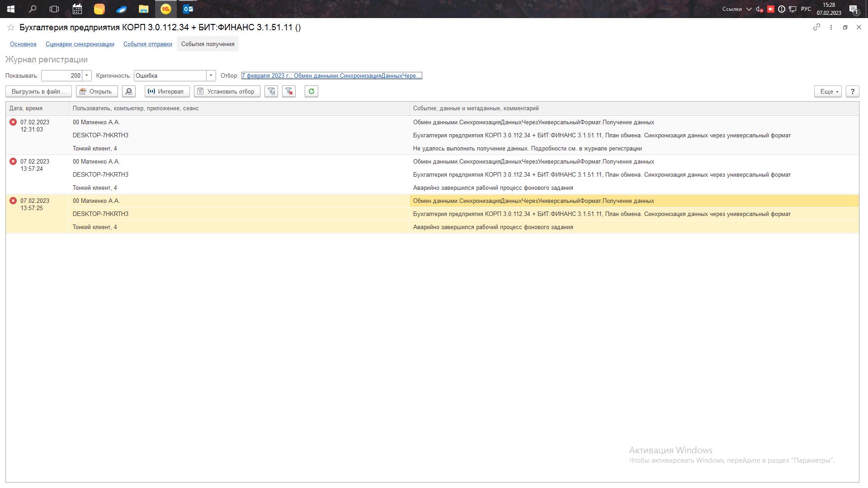Open the three-dot window options menu
Image resolution: width=868 pixels, height=488 pixels.
pyautogui.click(x=831, y=27)
